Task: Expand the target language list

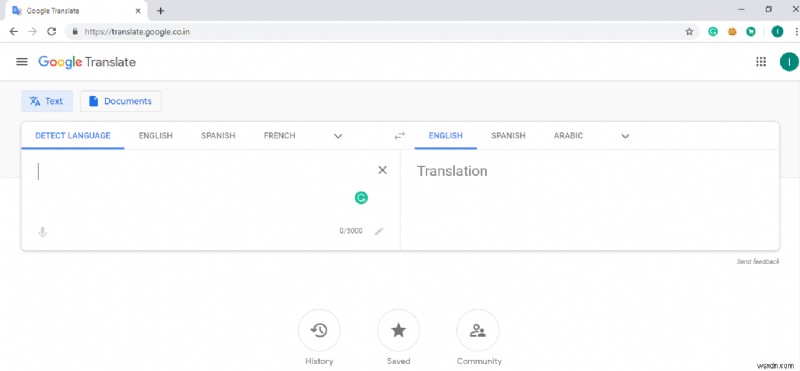Action: [x=625, y=136]
